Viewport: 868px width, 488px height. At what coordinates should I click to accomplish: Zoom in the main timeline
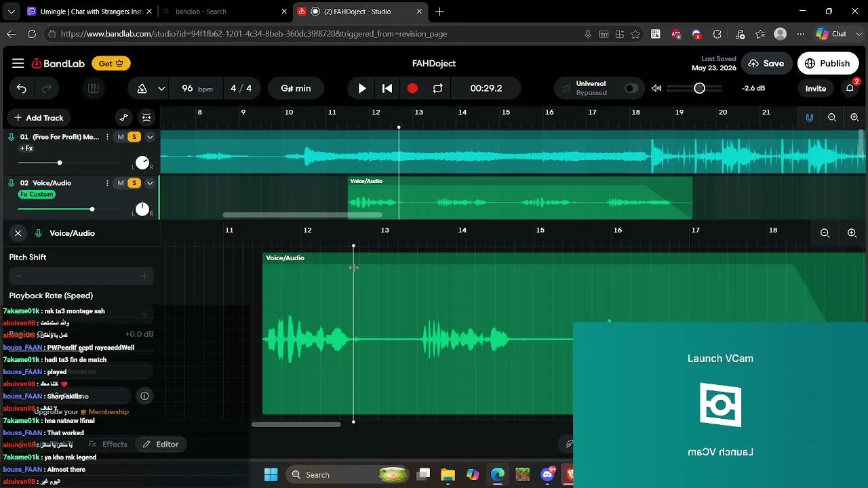[854, 118]
